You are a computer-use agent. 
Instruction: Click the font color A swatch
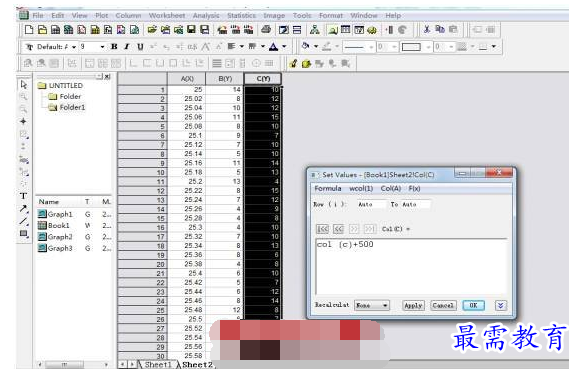[x=273, y=47]
